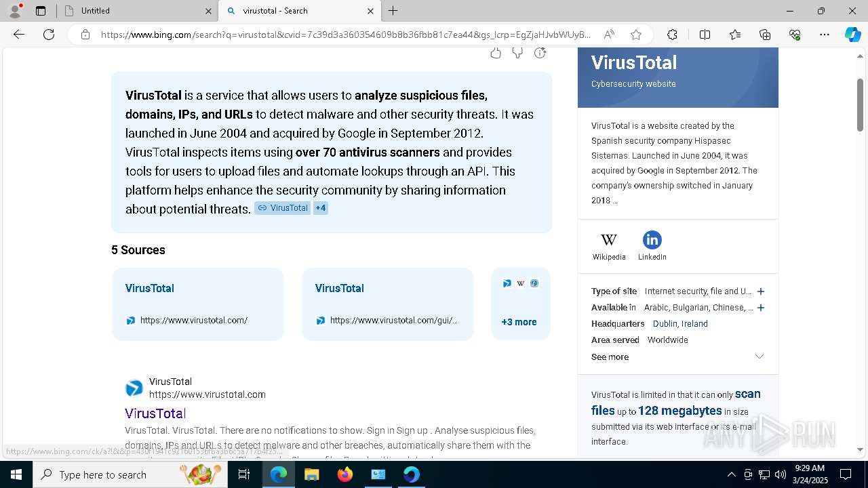Expand Available in plus button
The image size is (868, 488).
761,308
